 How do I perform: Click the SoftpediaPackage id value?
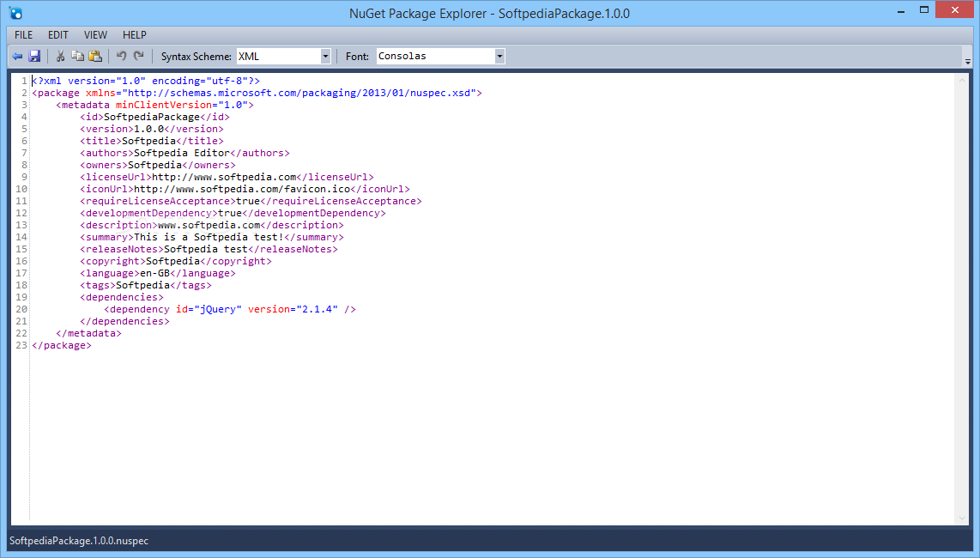click(152, 117)
